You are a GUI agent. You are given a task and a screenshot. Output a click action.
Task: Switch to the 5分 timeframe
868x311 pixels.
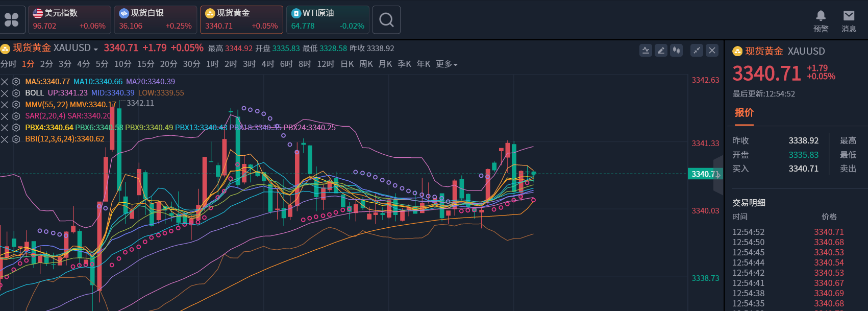[102, 64]
